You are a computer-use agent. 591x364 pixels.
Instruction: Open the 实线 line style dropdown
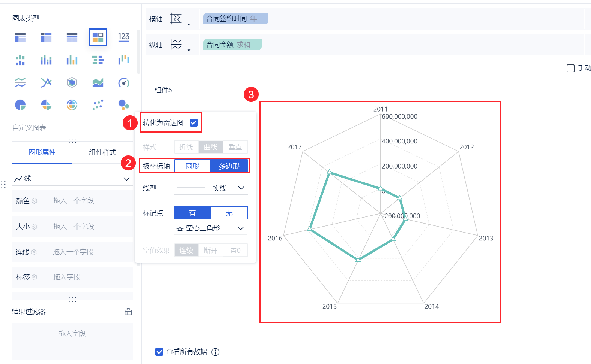[241, 188]
